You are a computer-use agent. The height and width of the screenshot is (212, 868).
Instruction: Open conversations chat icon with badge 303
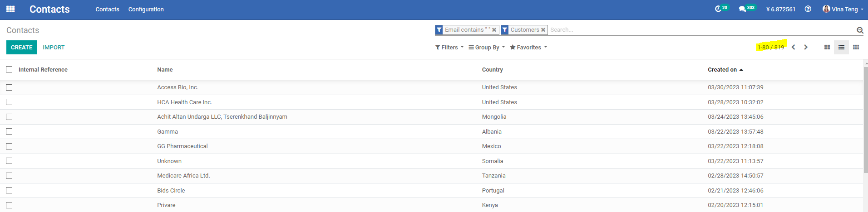pyautogui.click(x=747, y=9)
